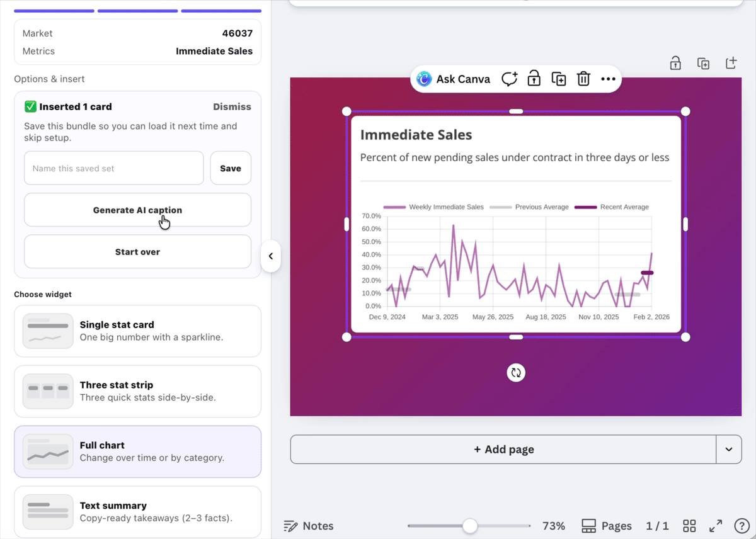Click the Name this saved set field

click(x=113, y=168)
